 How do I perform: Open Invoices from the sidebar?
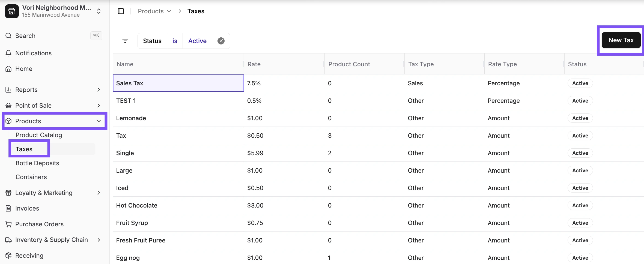coord(27,208)
